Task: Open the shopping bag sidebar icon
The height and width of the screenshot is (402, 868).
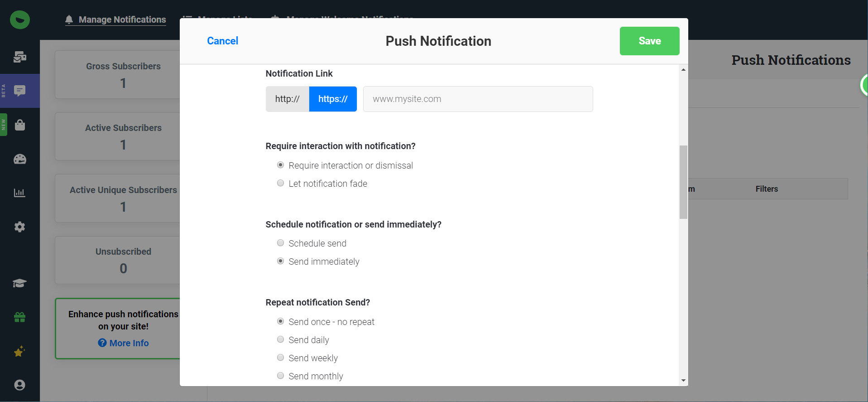Action: tap(19, 125)
